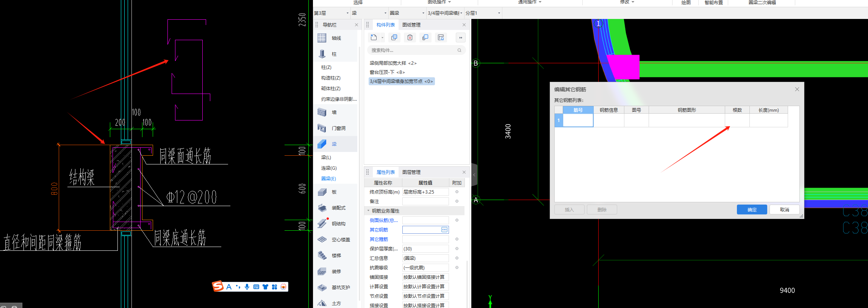
Task: Open the 梁 component type dropdown
Action: pyautogui.click(x=369, y=13)
